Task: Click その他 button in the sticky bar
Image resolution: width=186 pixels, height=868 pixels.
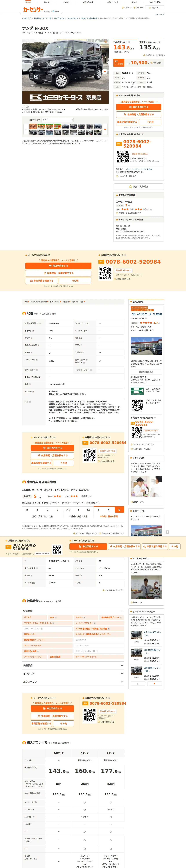Action: (175, 547)
